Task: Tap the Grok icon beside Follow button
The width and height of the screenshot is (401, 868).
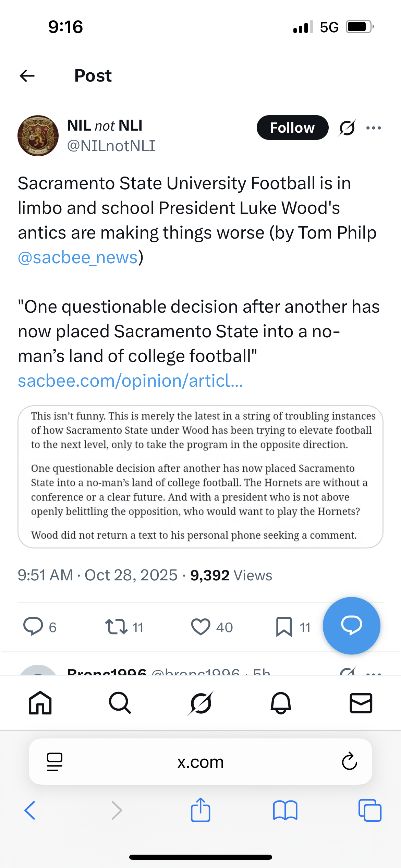Action: (x=347, y=128)
